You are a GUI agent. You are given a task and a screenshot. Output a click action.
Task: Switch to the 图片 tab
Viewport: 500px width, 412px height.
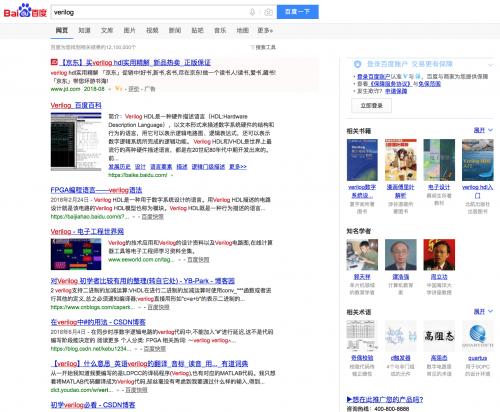(x=129, y=30)
